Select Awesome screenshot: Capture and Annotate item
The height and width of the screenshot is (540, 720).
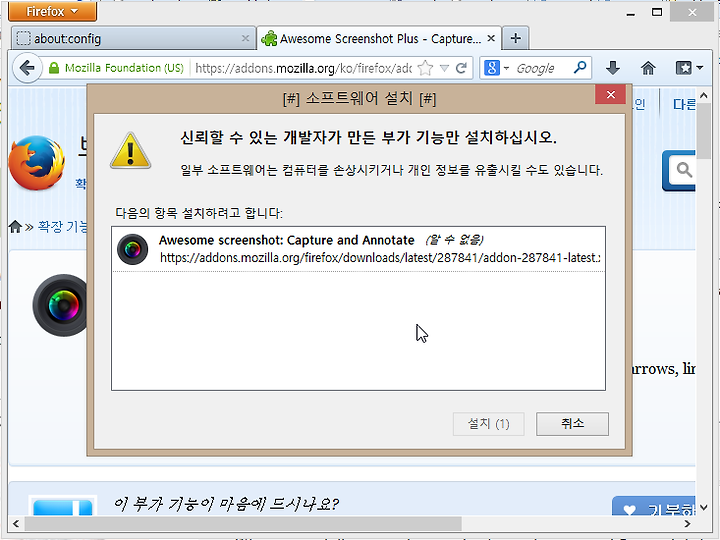(358, 249)
